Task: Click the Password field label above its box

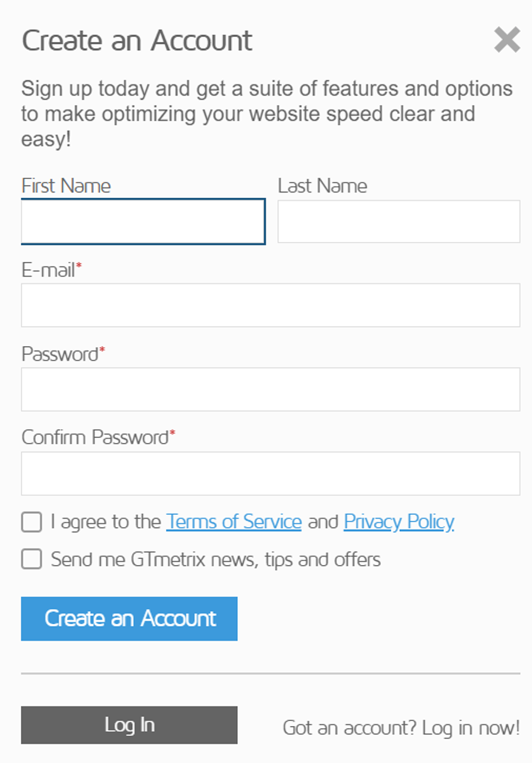Action: point(60,354)
